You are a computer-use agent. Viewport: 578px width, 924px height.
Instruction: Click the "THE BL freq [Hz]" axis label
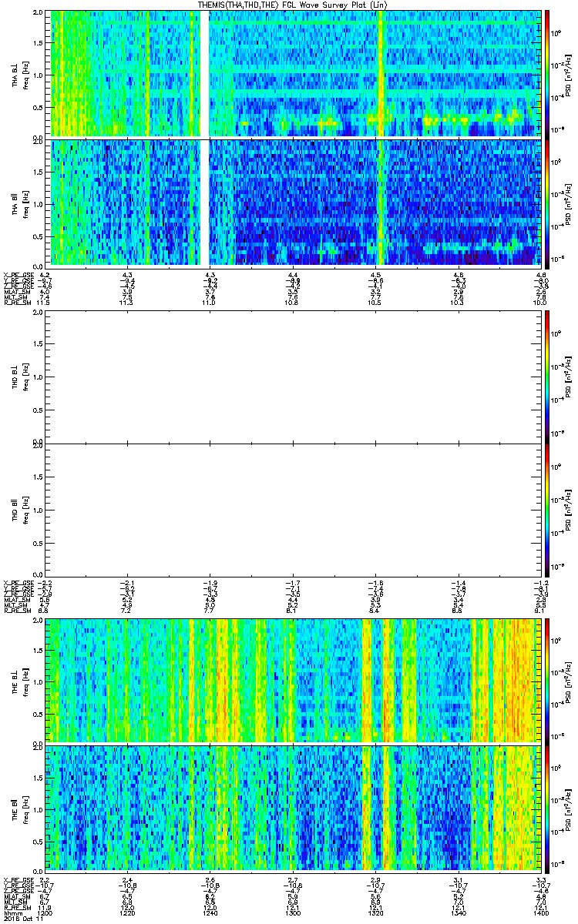[21, 681]
